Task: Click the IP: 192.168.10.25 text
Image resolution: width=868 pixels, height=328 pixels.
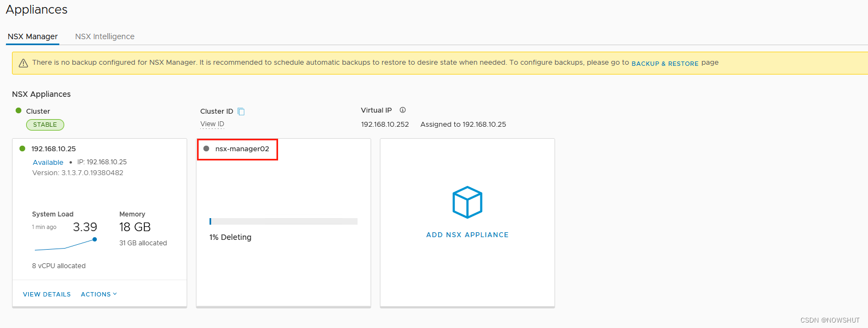Action: pyautogui.click(x=102, y=162)
